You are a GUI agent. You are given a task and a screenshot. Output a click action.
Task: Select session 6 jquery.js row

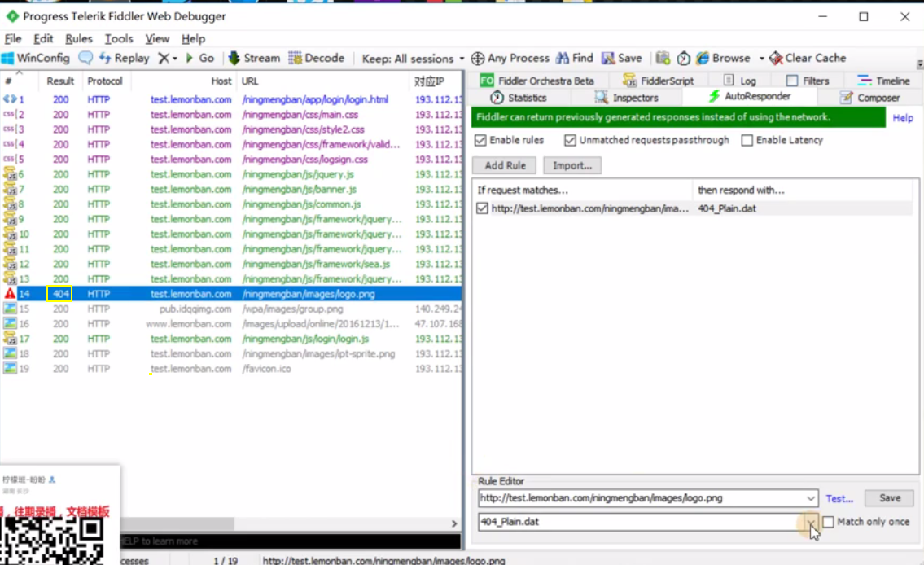tap(231, 174)
